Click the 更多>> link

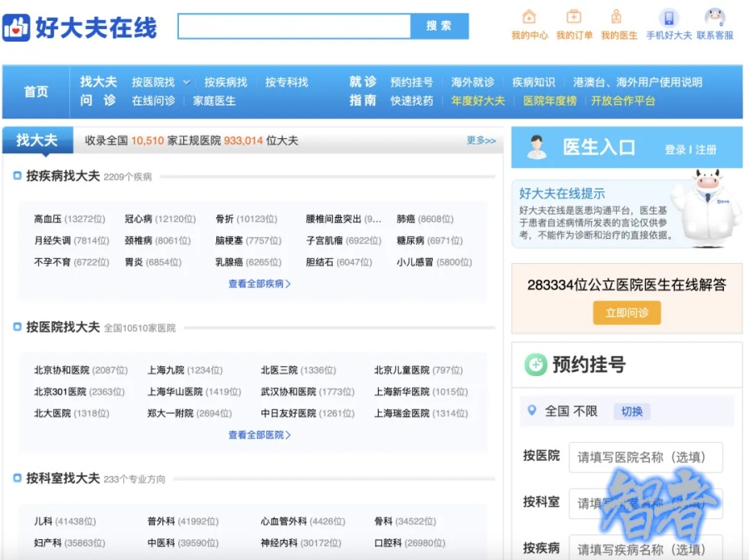pyautogui.click(x=481, y=141)
